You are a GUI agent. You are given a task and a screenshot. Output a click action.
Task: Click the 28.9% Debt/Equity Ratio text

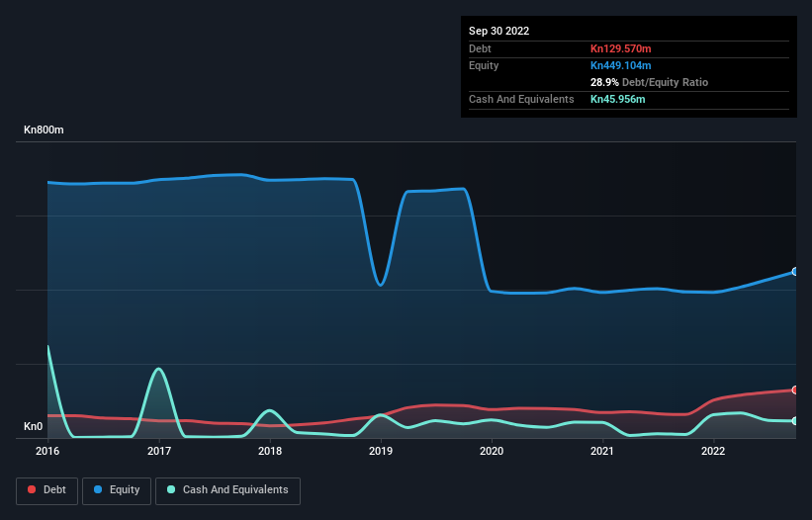point(650,82)
